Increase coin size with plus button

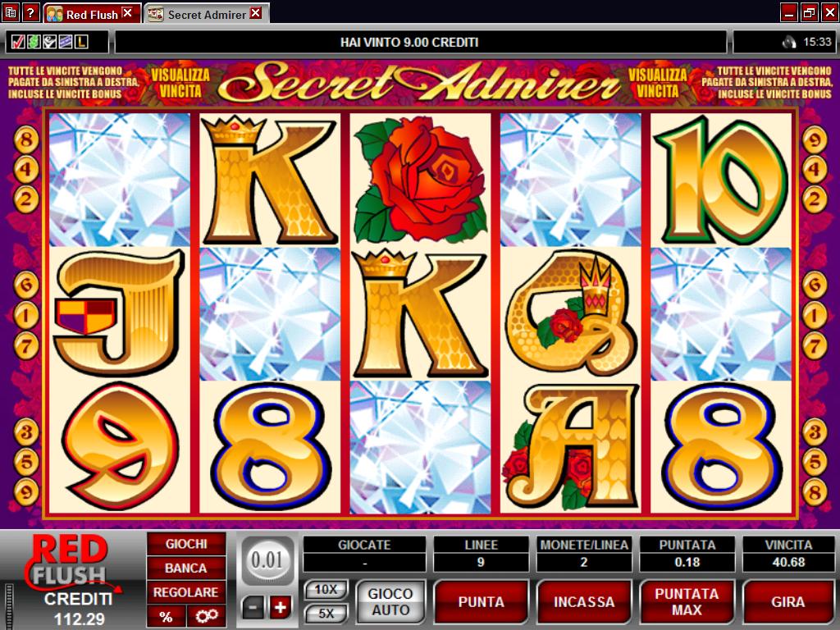pos(281,608)
